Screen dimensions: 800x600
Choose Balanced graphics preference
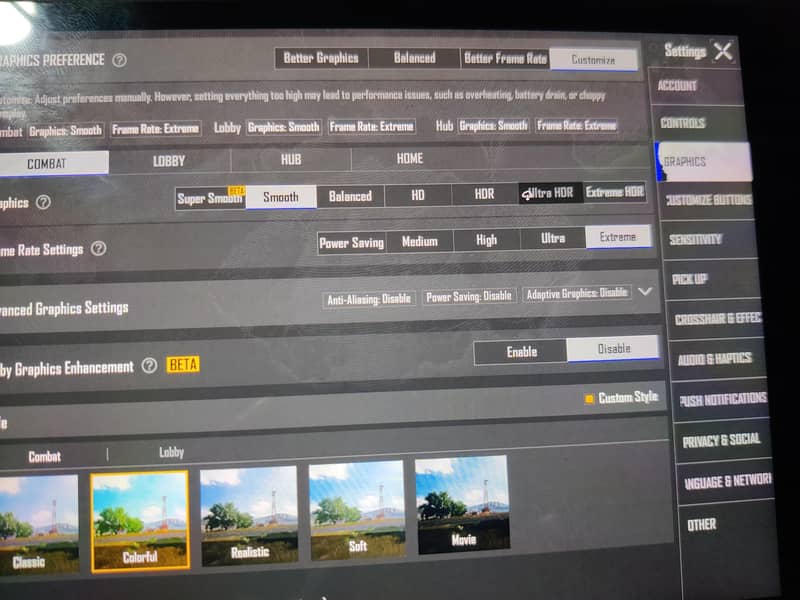[x=414, y=58]
